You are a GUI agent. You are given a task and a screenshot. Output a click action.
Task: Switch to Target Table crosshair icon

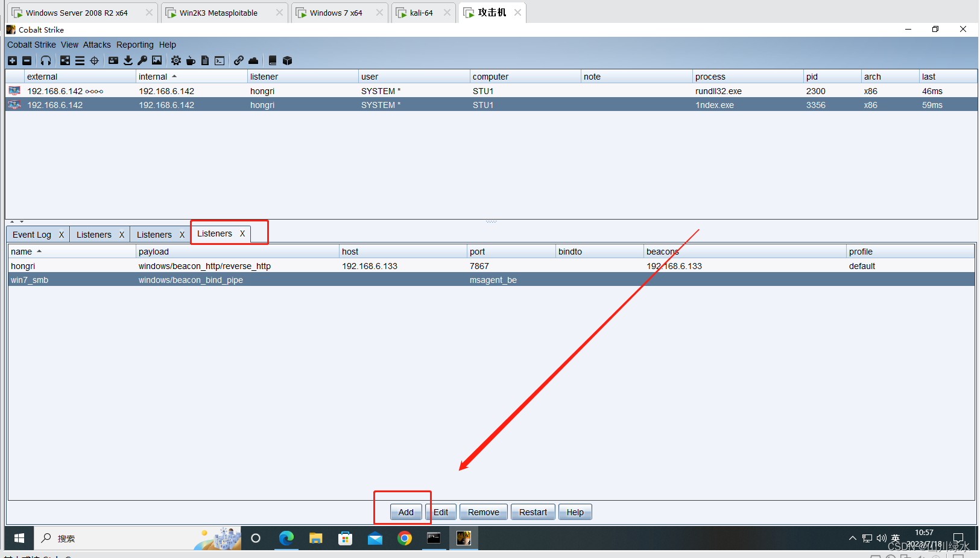point(94,60)
